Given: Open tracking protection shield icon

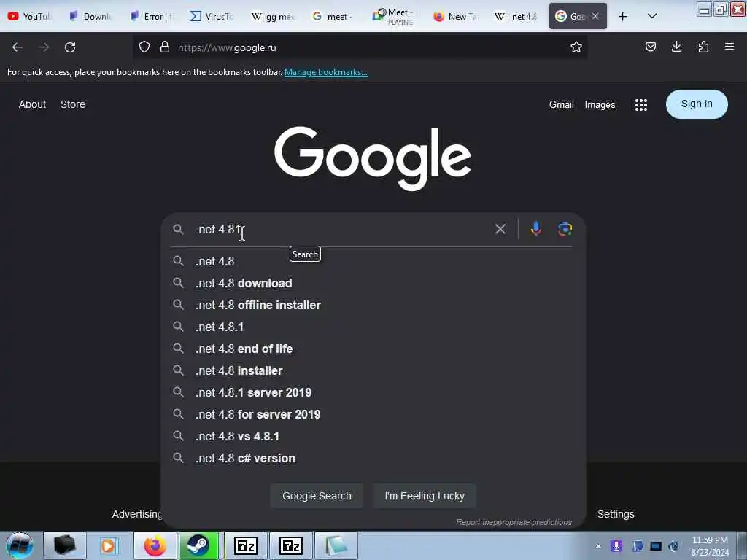Looking at the screenshot, I should tap(144, 47).
